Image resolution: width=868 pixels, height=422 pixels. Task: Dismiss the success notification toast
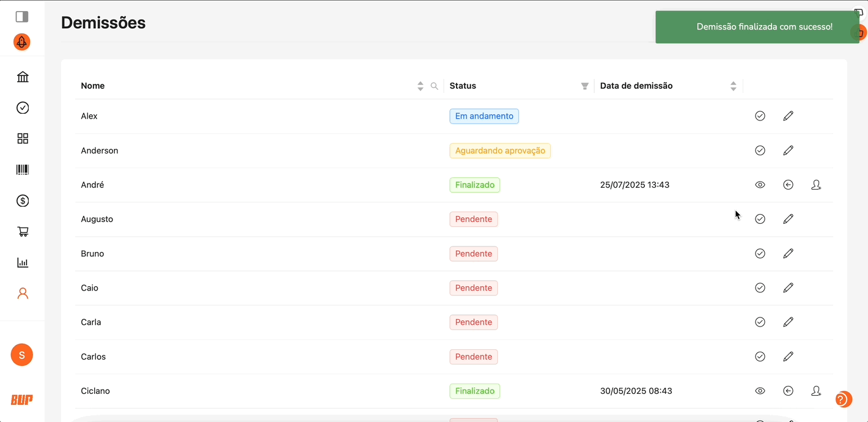pos(757,27)
